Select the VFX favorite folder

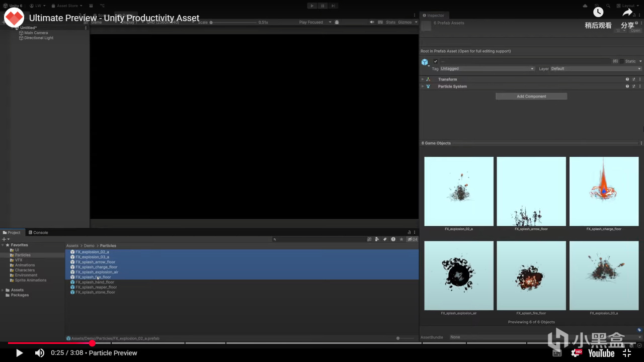point(19,260)
